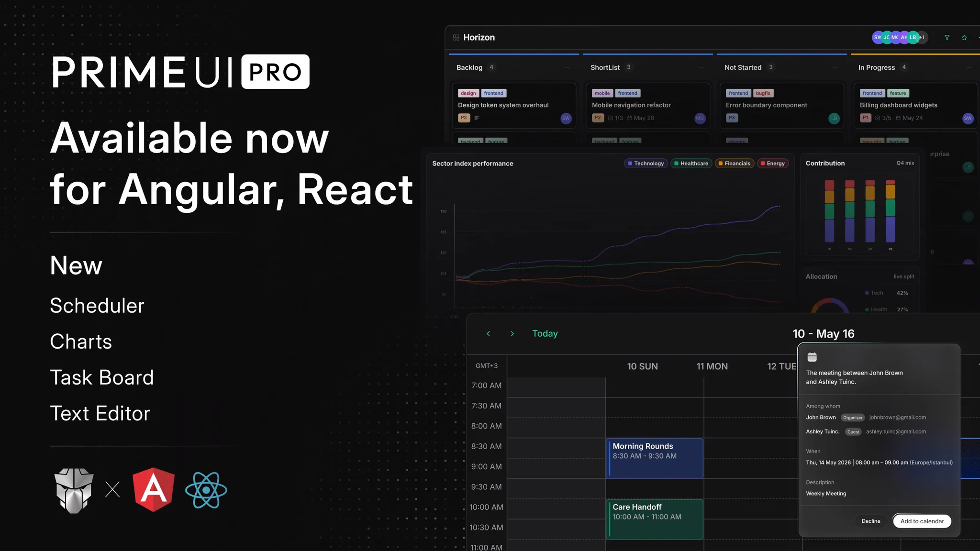
Task: Click the React atom logo
Action: [x=206, y=490]
